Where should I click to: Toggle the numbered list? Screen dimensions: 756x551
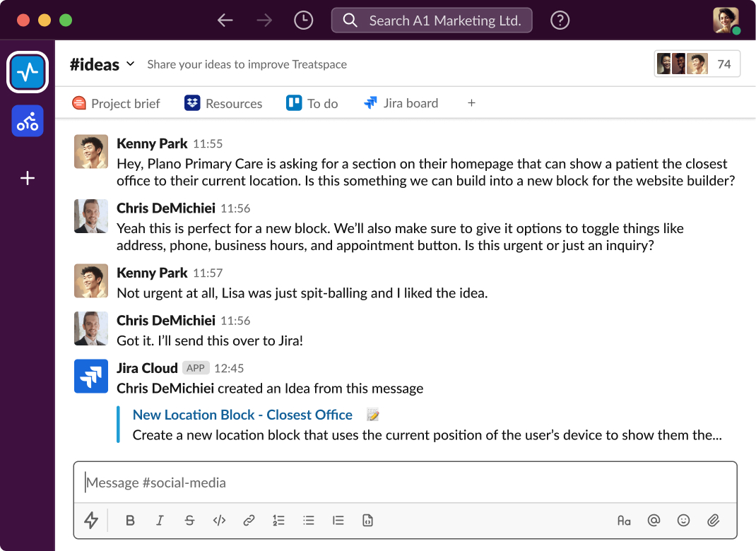tap(278, 520)
